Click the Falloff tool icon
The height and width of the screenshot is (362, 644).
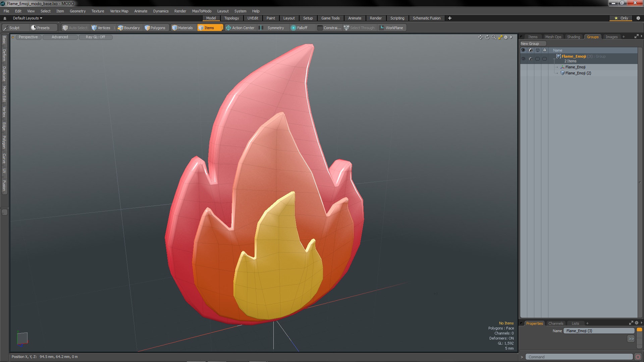coord(293,28)
